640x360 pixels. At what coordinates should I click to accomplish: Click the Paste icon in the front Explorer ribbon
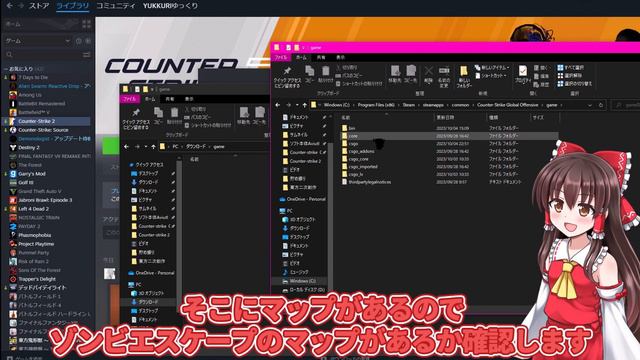[325, 71]
